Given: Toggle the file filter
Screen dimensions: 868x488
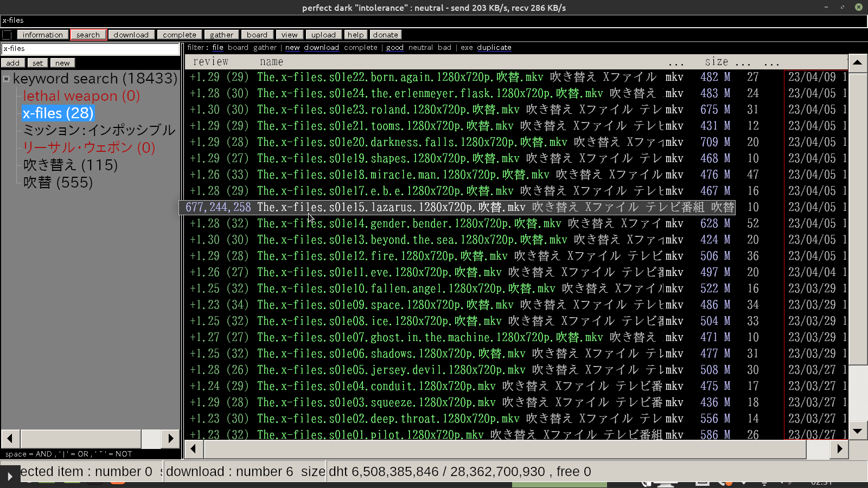Looking at the screenshot, I should pyautogui.click(x=218, y=48).
